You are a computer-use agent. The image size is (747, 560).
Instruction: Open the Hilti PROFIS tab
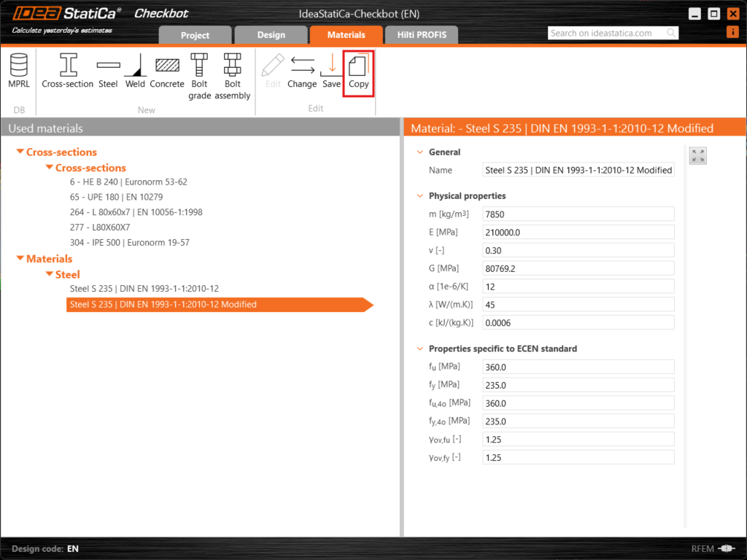coord(421,34)
